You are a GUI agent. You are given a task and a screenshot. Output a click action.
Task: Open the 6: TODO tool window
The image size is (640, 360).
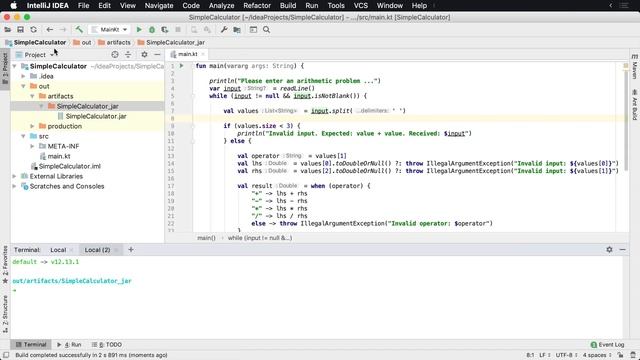[107, 345]
